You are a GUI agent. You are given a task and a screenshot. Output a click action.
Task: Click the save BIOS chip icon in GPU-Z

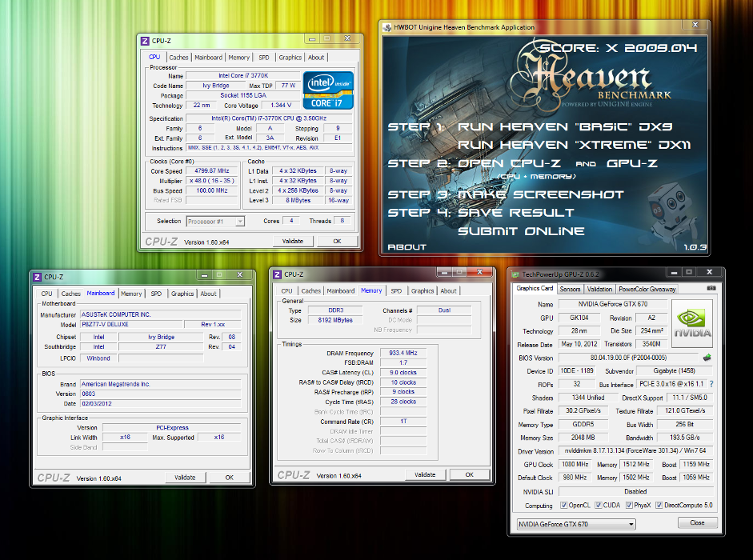click(707, 358)
